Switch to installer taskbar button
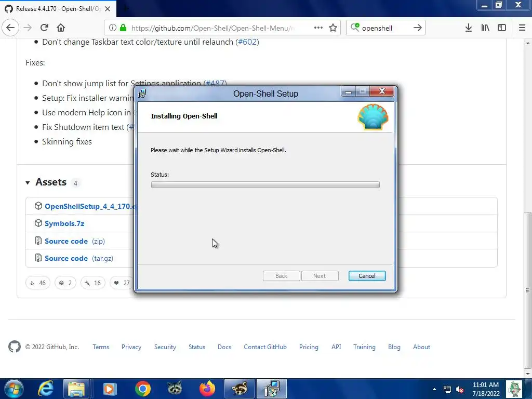 (272, 389)
